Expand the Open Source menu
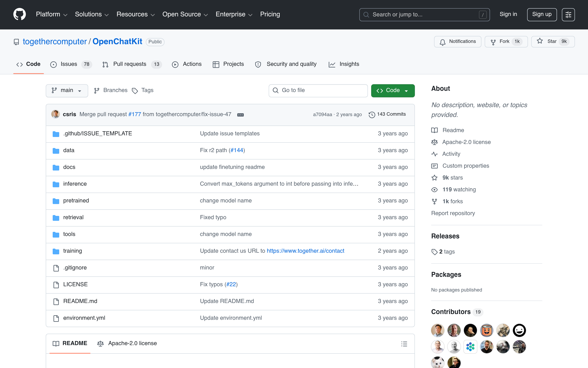 tap(185, 14)
